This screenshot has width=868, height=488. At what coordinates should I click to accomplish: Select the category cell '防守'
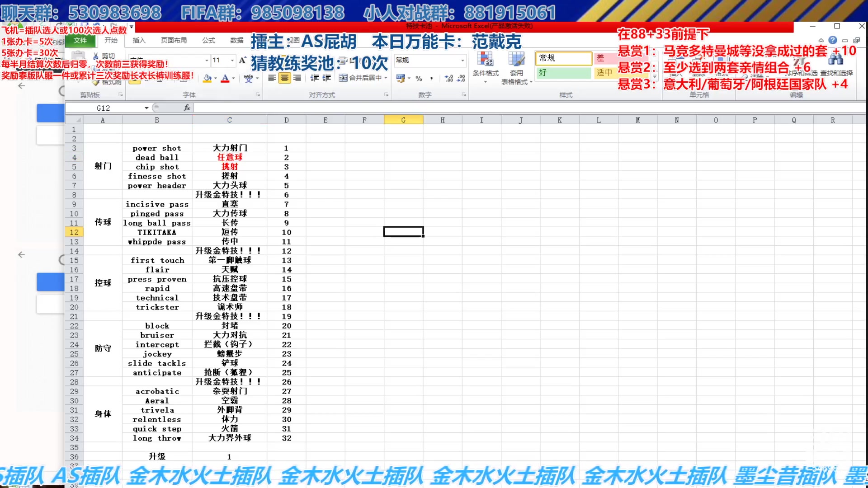point(103,348)
